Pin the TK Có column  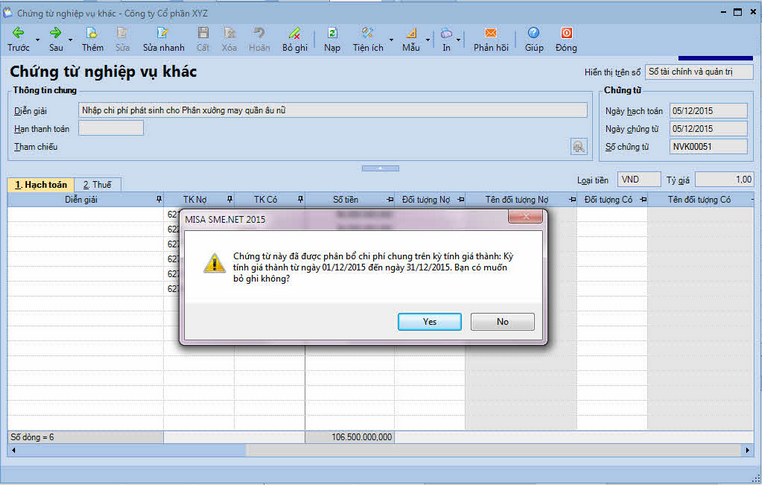tap(300, 199)
